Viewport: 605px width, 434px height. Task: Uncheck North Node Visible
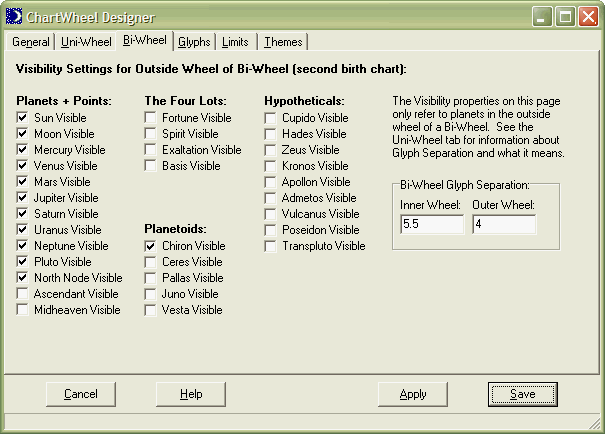pyautogui.click(x=22, y=277)
